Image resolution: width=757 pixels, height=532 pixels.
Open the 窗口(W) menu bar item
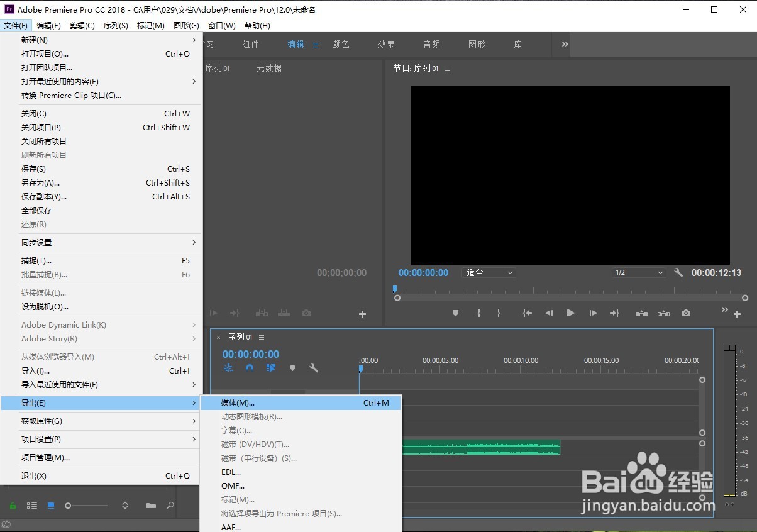pyautogui.click(x=222, y=25)
